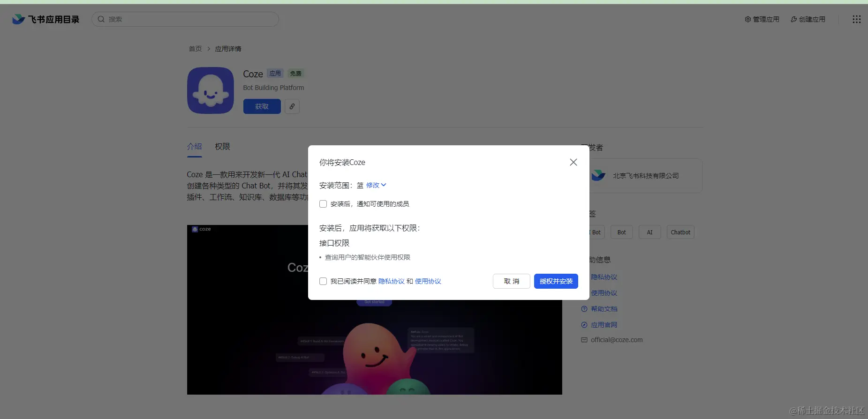868x419 pixels.
Task: Click 查询用户的智能伙伴使用权限 permission text
Action: coord(368,257)
